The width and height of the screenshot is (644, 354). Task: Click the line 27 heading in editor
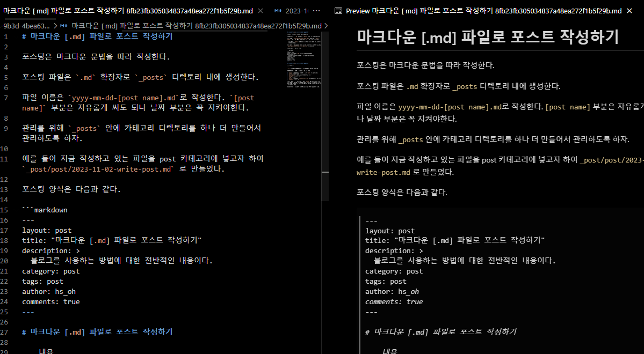[97, 331]
